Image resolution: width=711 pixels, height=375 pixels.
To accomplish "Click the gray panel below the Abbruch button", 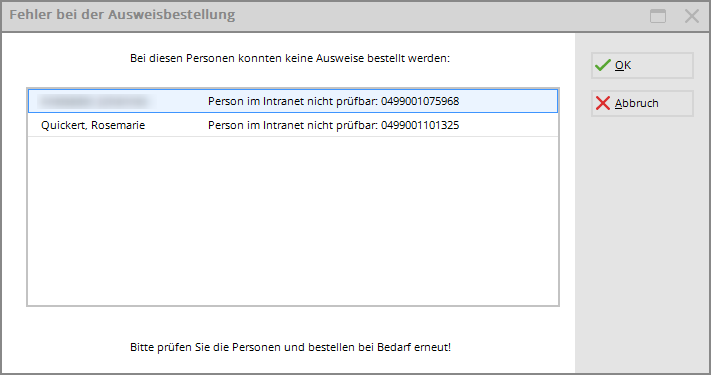I will [x=642, y=245].
